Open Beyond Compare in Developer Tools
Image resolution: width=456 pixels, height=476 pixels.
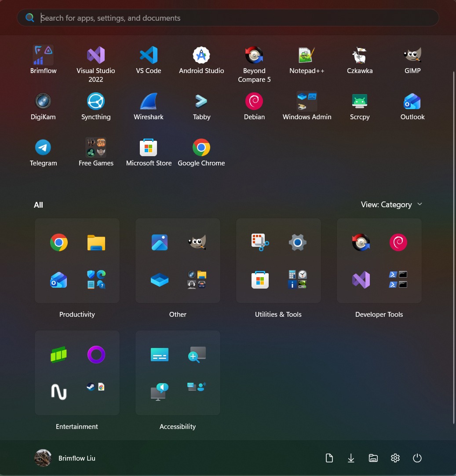tap(361, 242)
